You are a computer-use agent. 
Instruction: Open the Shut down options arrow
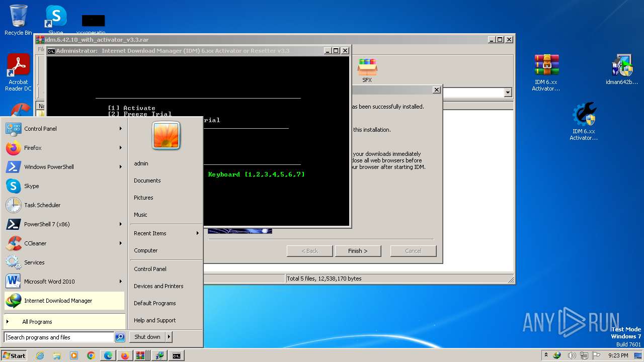pos(169,337)
